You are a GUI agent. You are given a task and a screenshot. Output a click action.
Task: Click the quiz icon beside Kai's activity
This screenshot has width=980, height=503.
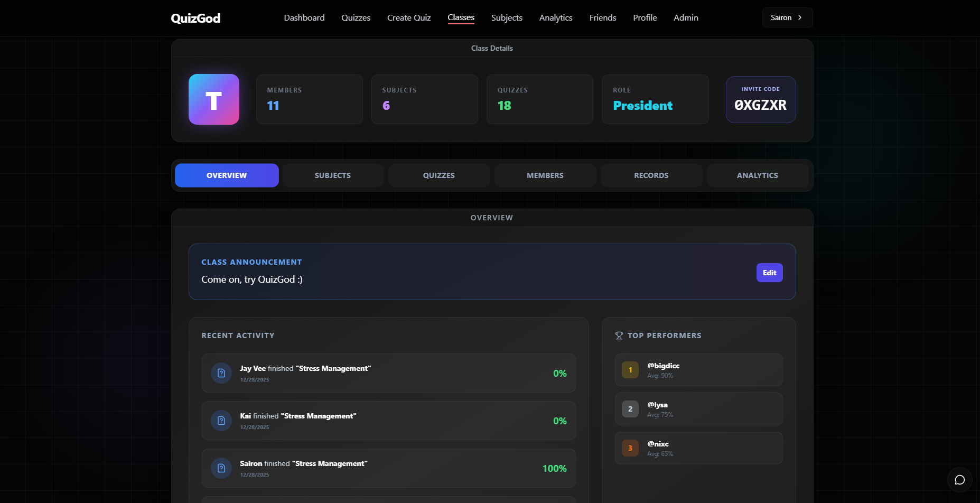(221, 421)
